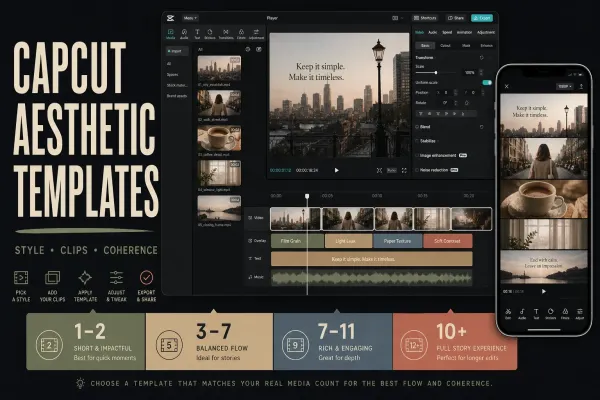The image size is (600, 400).
Task: Select the Text tool in the top toolbar
Action: (x=197, y=32)
